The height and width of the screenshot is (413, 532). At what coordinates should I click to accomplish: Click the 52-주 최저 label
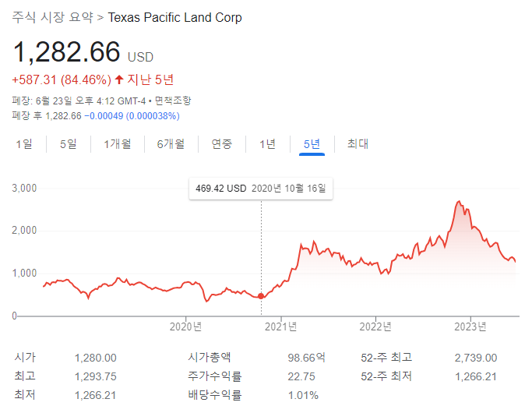point(386,376)
